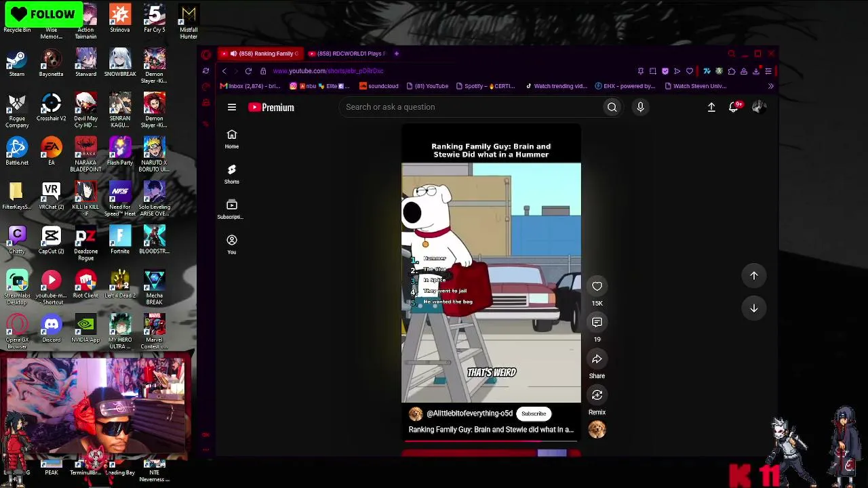Image resolution: width=868 pixels, height=488 pixels.
Task: Open Subscriptions in YouTube sidebar
Action: [232, 209]
